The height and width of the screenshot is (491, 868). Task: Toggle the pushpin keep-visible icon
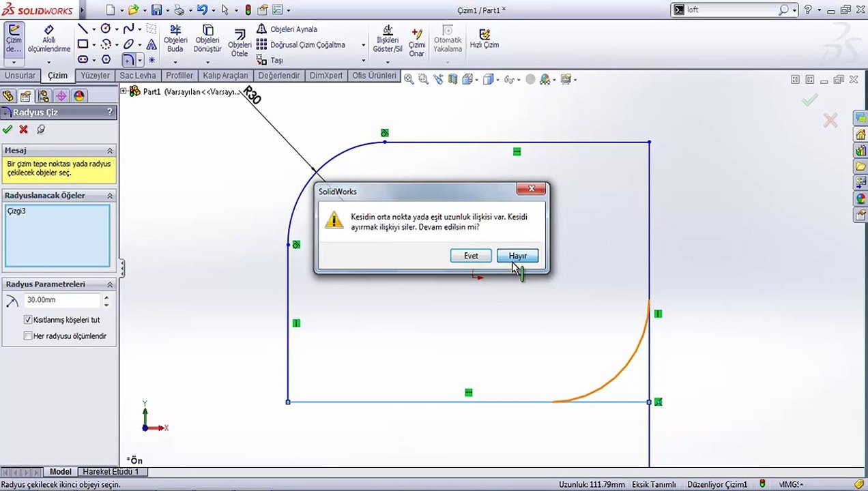pyautogui.click(x=41, y=129)
